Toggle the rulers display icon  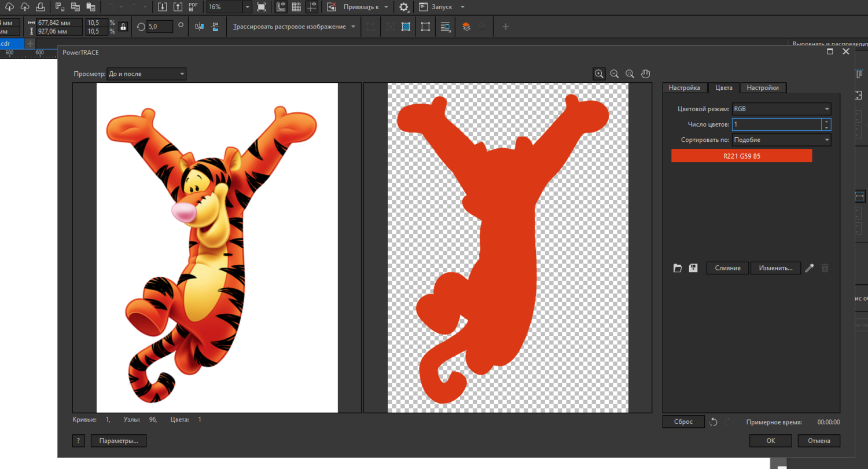pyautogui.click(x=281, y=7)
